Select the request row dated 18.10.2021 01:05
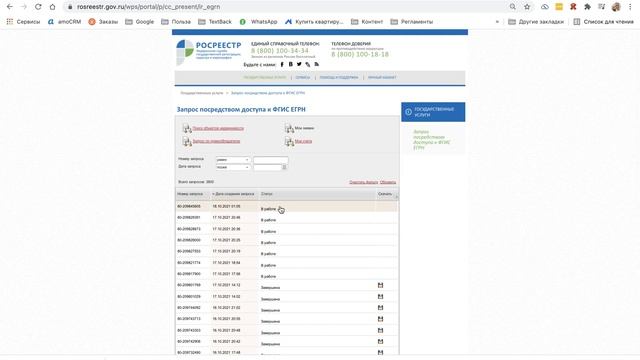640x360 pixels. (x=287, y=207)
